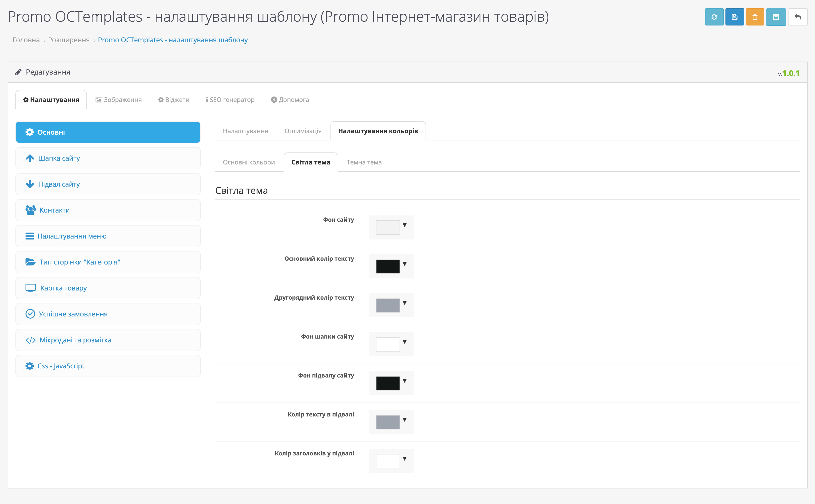The image size is (815, 504).
Task: Expand the Фон сайту color dropdown arrow
Action: coord(405,225)
